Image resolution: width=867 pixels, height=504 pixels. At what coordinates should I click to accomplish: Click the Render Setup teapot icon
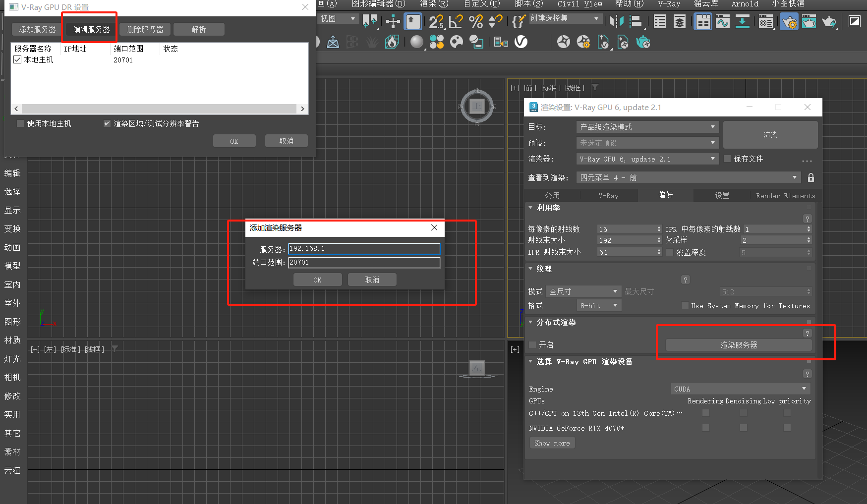point(789,22)
